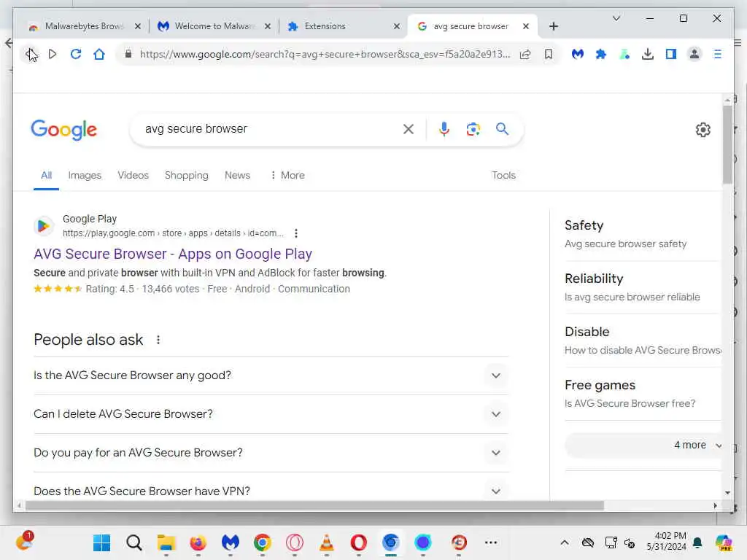Open the taskbar clock and date
This screenshot has height=560, width=747.
[x=666, y=542]
